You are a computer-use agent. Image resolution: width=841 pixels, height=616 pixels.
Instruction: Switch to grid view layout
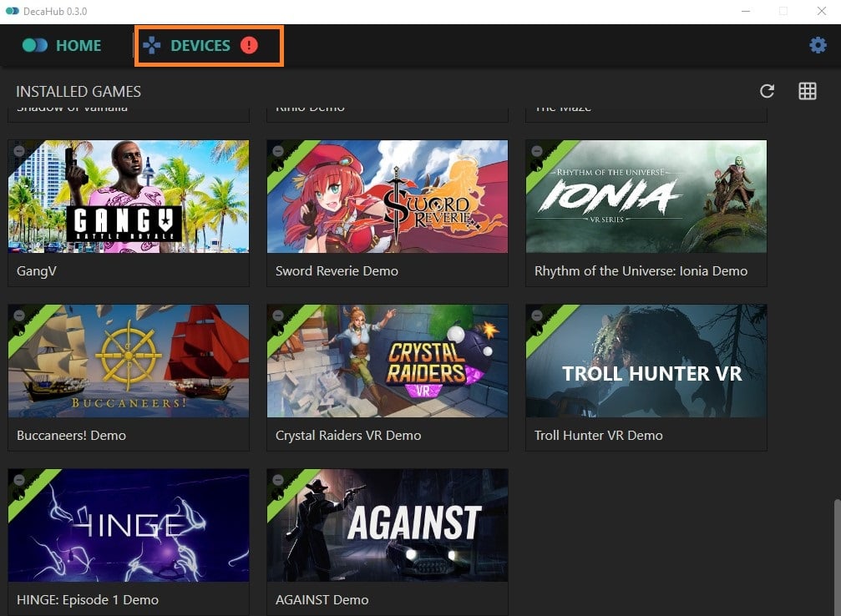click(808, 91)
